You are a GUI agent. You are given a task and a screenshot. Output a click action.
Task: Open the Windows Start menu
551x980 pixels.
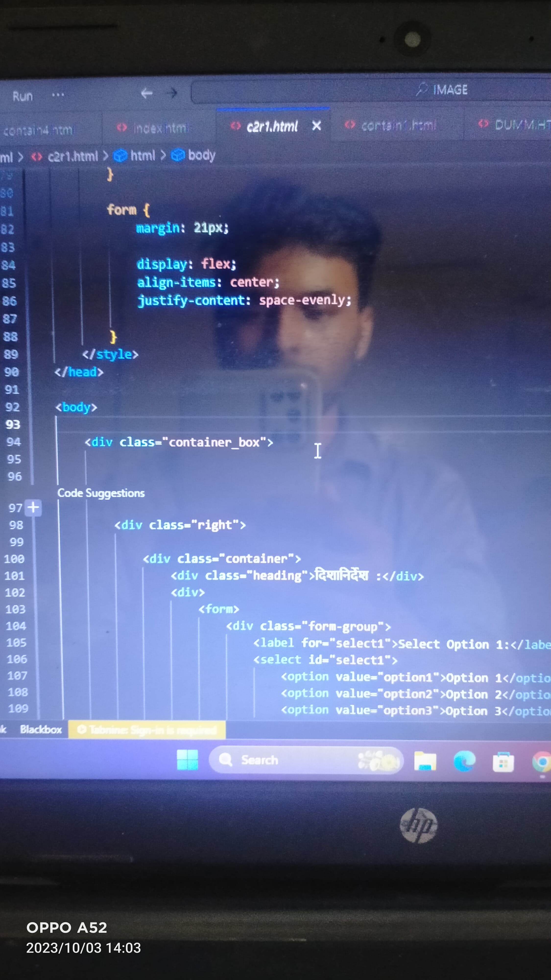188,760
